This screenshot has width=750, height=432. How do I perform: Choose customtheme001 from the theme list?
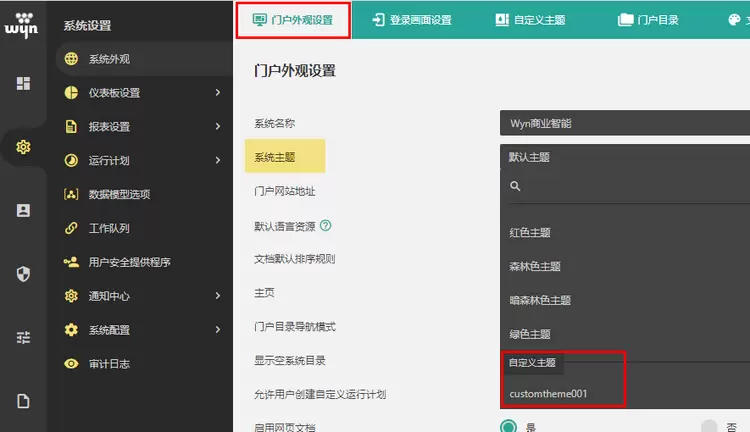pos(549,393)
